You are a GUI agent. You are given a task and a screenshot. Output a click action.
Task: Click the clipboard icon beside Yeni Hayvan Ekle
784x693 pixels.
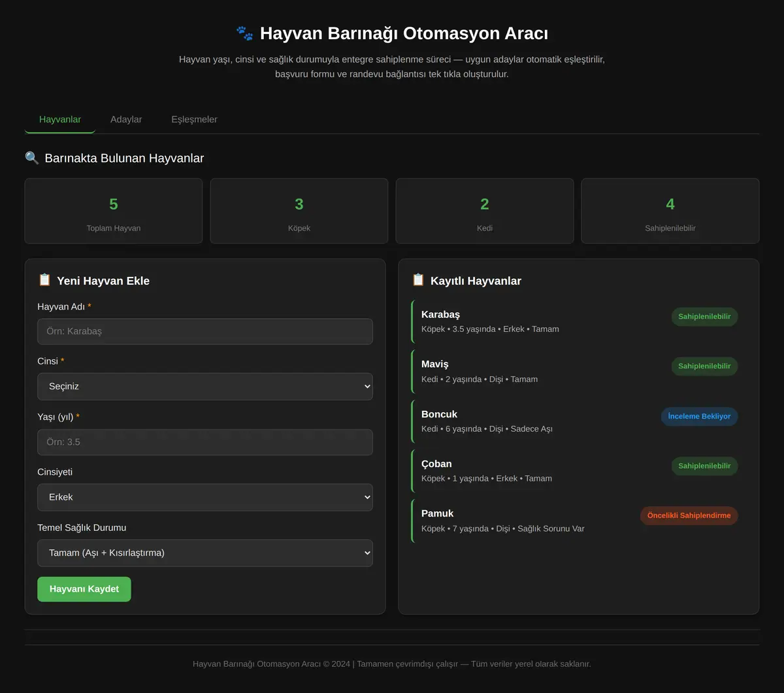(x=44, y=280)
